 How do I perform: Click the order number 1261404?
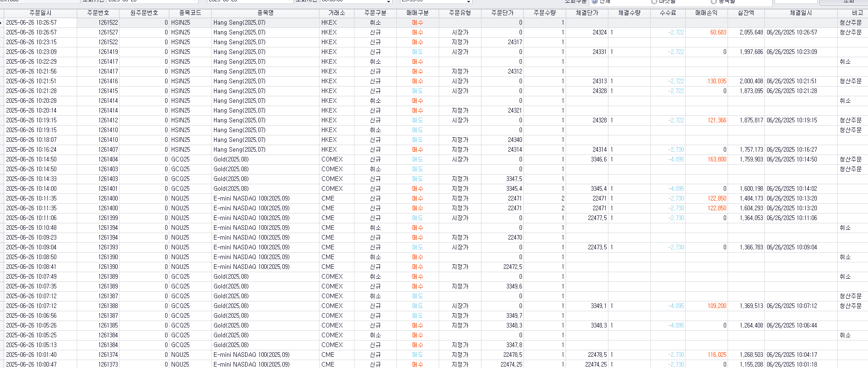coord(108,160)
